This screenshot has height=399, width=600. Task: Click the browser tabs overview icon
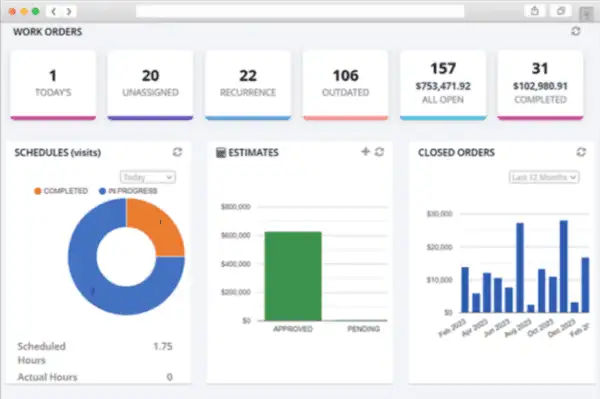click(561, 11)
